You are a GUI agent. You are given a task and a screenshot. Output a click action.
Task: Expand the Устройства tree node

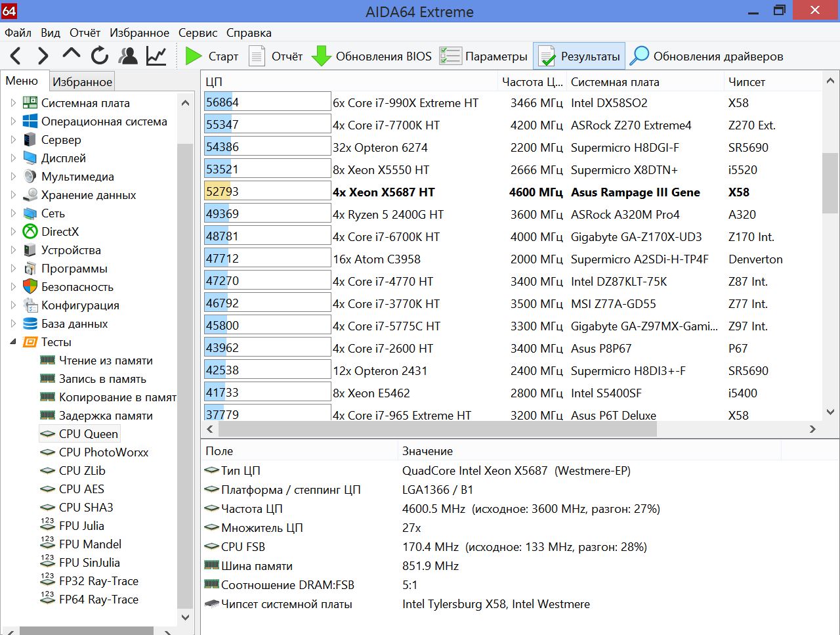point(13,250)
